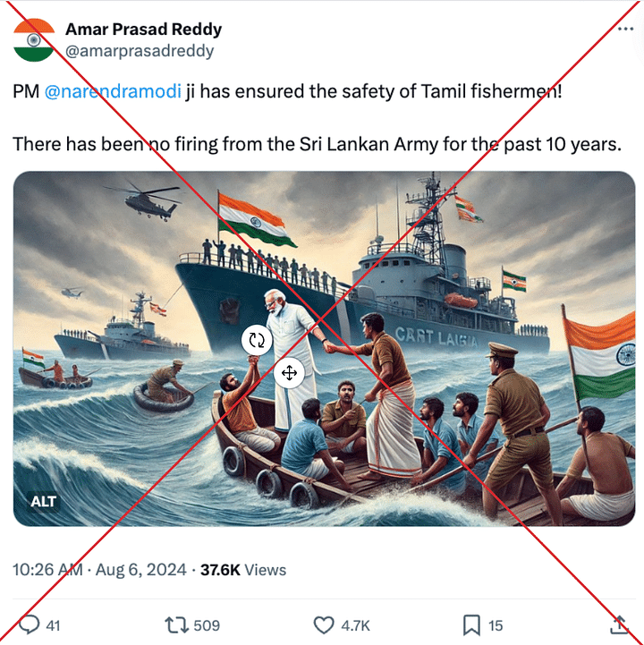Click the 509 reposts count
The width and height of the screenshot is (644, 645).
click(207, 625)
